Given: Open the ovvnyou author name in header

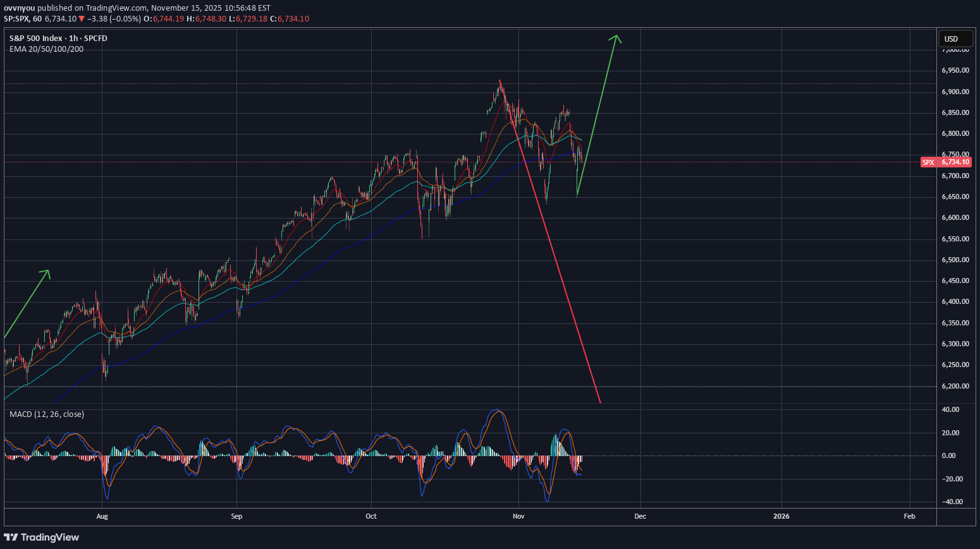Looking at the screenshot, I should pos(19,8).
